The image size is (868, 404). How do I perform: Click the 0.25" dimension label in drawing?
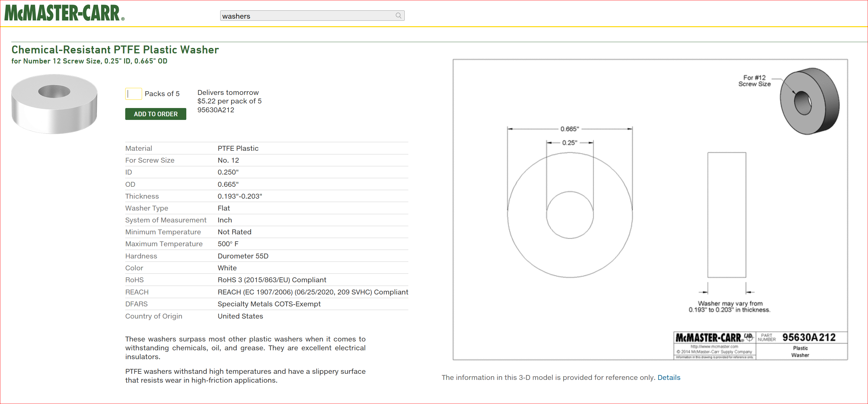pos(570,143)
